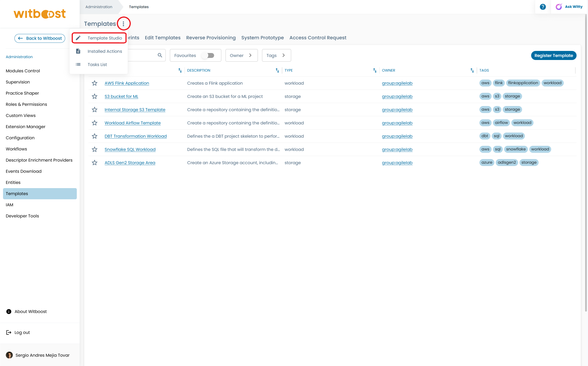
Task: Click the About Witboost info icon
Action: point(9,312)
